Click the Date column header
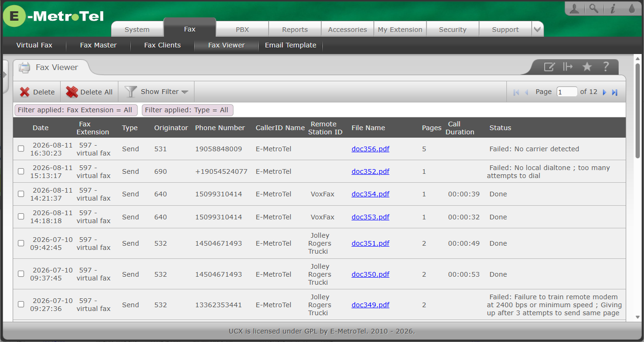This screenshot has width=644, height=342. [40, 128]
